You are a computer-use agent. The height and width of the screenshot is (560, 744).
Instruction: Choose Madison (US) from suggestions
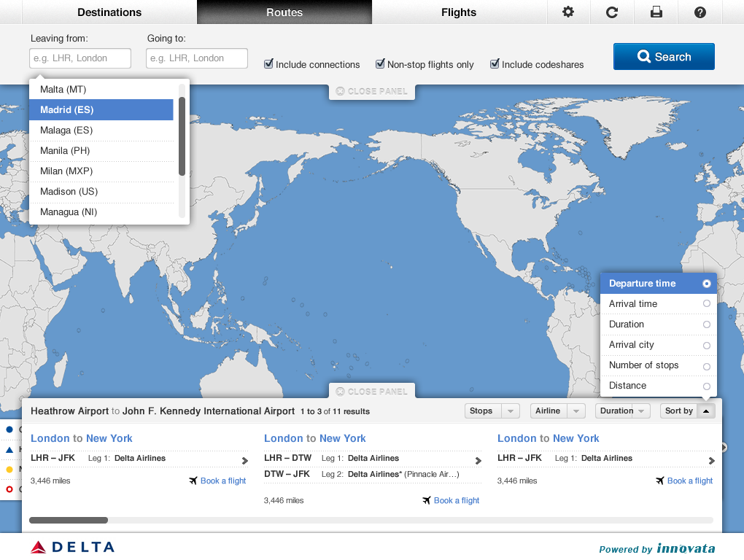[101, 191]
